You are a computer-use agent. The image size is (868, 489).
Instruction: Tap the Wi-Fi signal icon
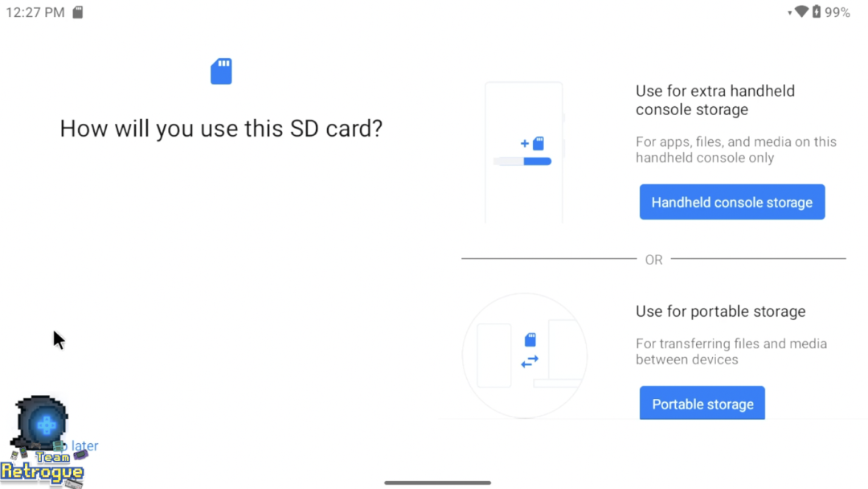[801, 12]
